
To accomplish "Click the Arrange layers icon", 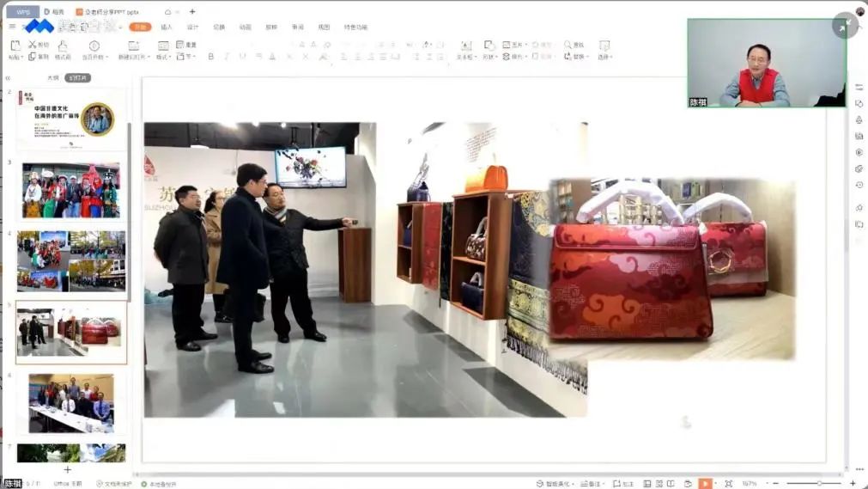I will pos(506,57).
